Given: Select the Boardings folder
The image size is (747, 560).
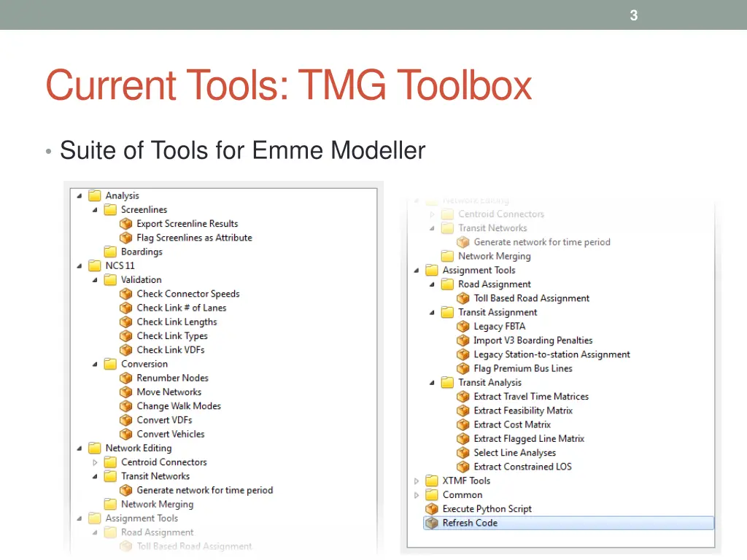Looking at the screenshot, I should (133, 252).
